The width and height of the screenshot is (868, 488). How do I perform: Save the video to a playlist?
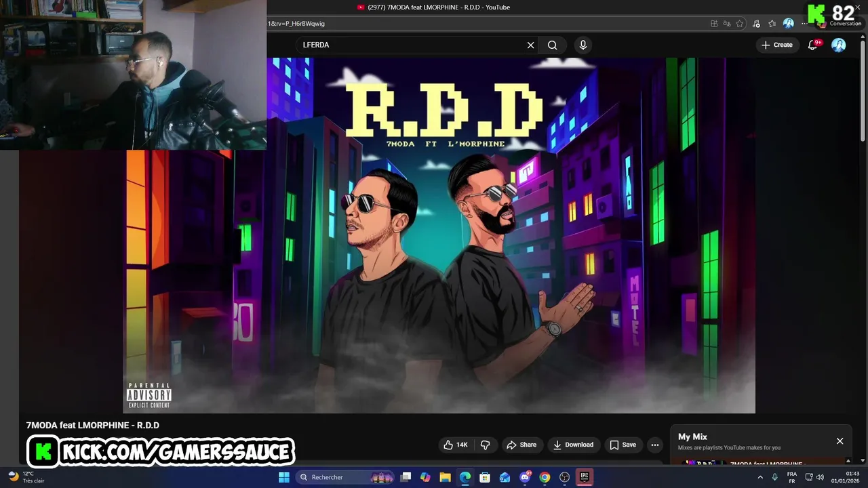coord(623,445)
